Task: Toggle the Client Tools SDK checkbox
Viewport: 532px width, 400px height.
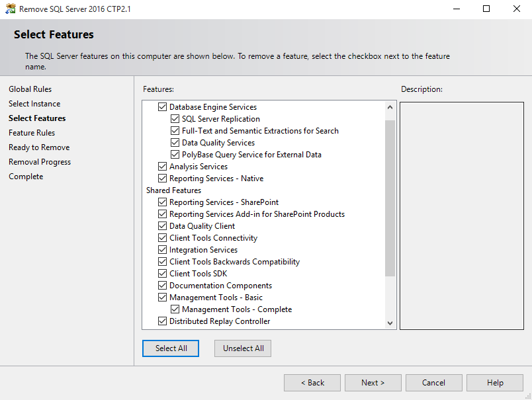Action: coord(162,273)
